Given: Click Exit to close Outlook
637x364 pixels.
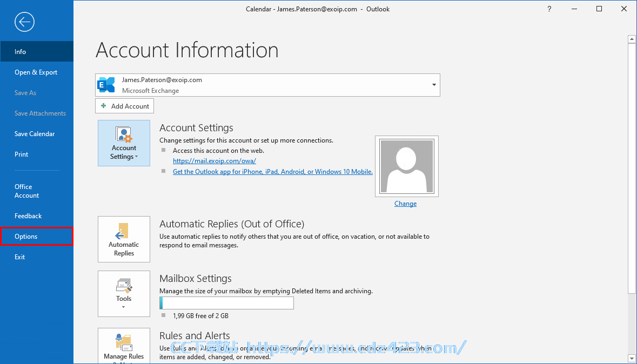Looking at the screenshot, I should click(x=37, y=257).
